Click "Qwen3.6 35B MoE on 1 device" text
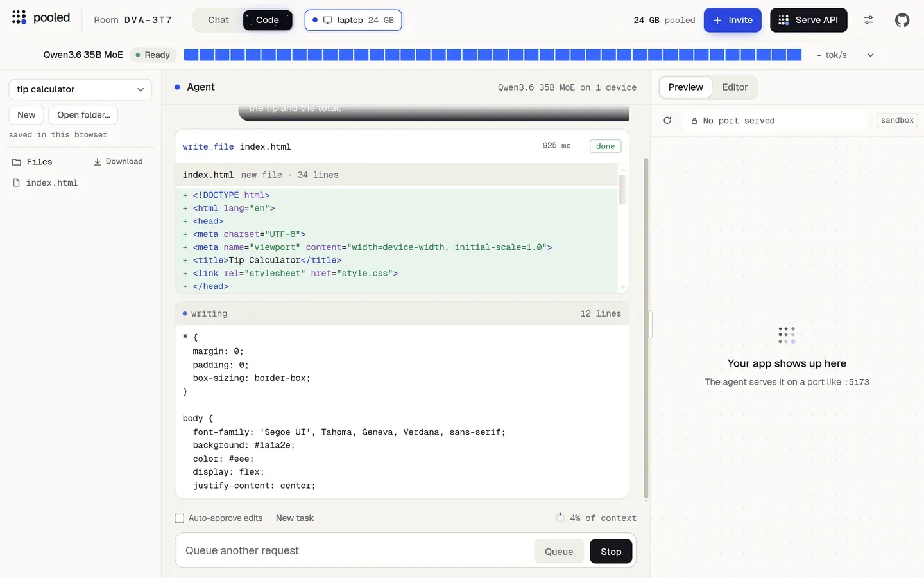Viewport: 924px width, 578px height. pos(567,87)
